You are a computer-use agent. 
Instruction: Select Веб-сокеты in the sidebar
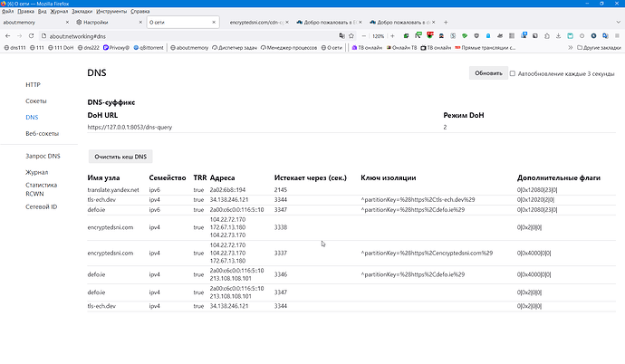pyautogui.click(x=42, y=133)
